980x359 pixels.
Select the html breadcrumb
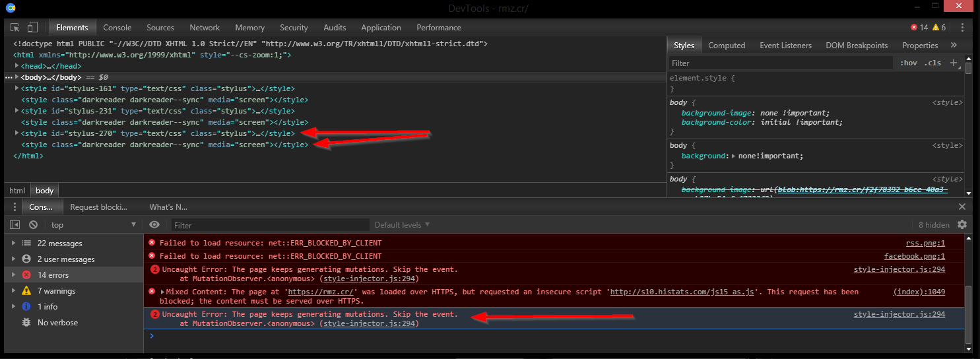pyautogui.click(x=17, y=190)
